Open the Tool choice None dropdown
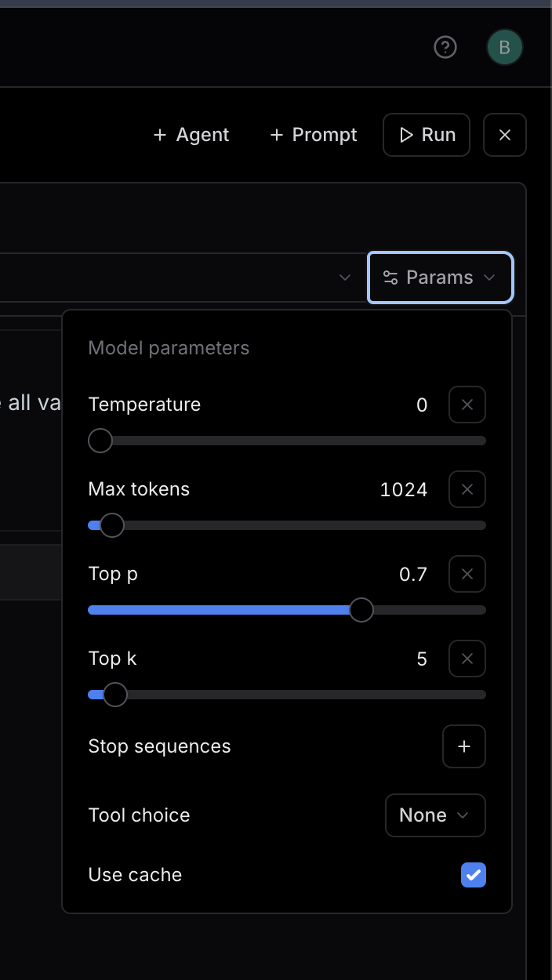 tap(435, 815)
